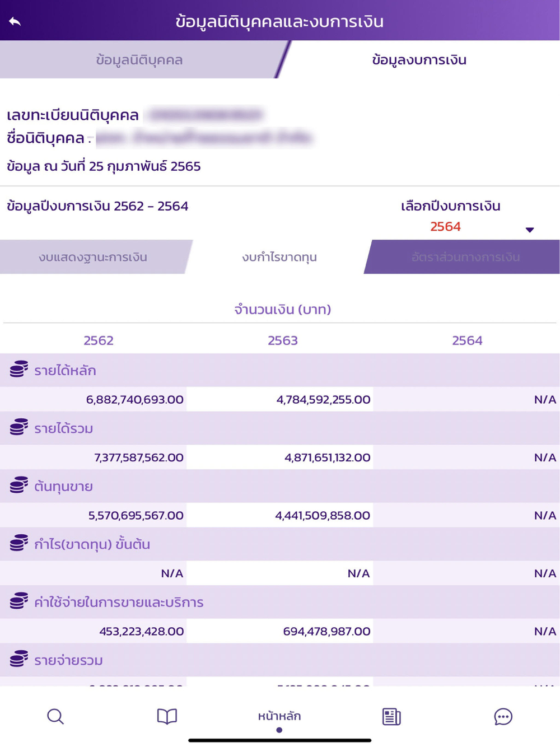
Task: Open search from bottom navigation
Action: [x=55, y=716]
